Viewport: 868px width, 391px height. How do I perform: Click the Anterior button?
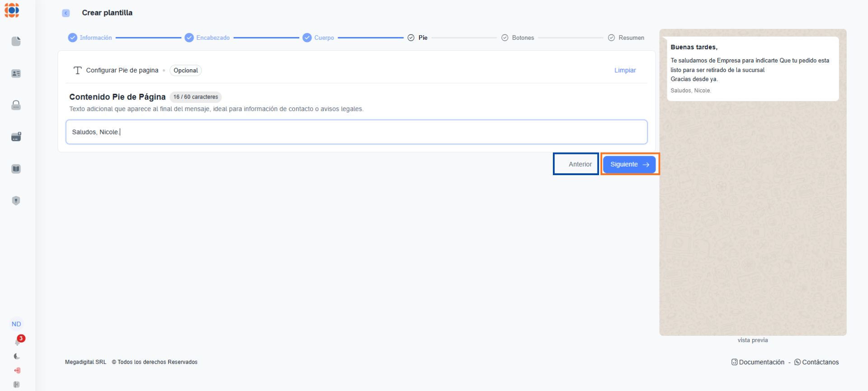coord(576,164)
